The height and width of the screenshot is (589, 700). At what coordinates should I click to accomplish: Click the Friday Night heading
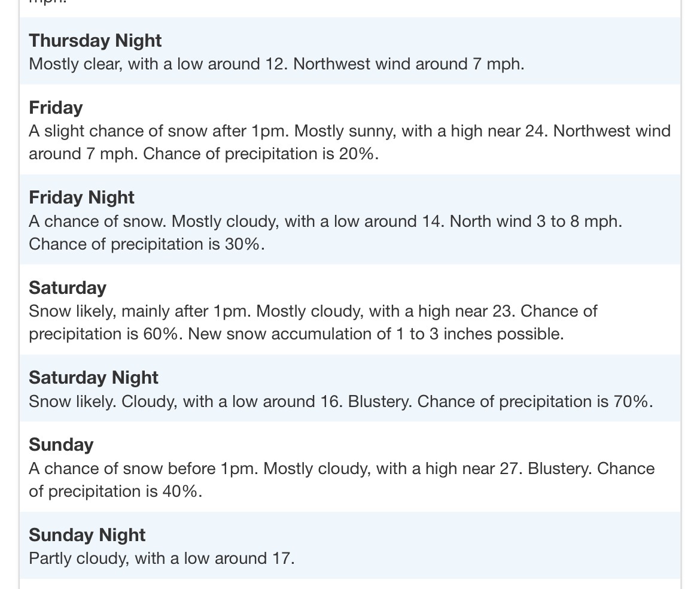coord(81,198)
